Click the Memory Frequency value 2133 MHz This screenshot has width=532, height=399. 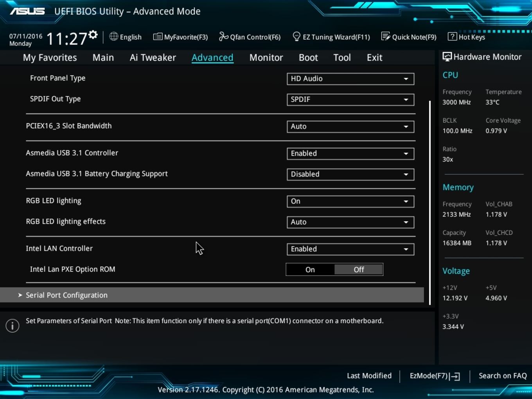[457, 214]
